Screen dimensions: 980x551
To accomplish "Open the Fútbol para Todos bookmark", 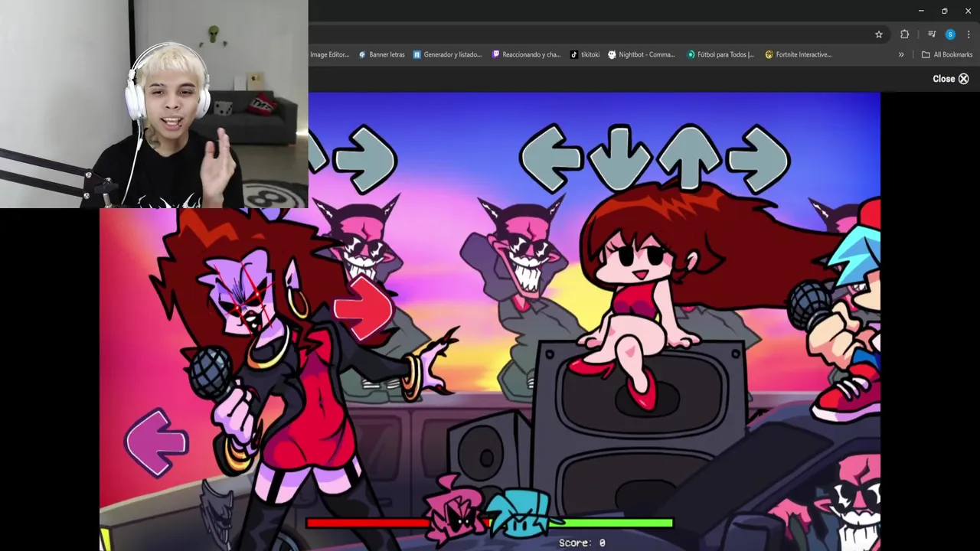I will 720,54.
